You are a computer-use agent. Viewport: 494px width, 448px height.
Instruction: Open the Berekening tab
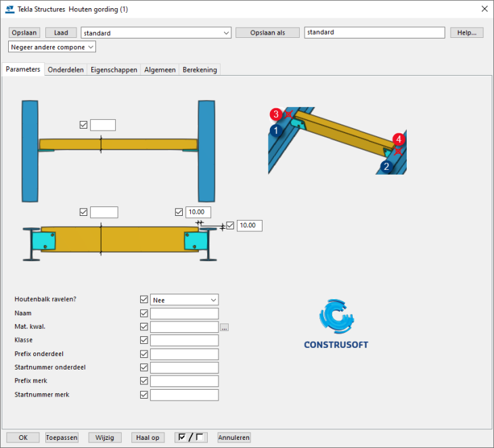(x=200, y=70)
